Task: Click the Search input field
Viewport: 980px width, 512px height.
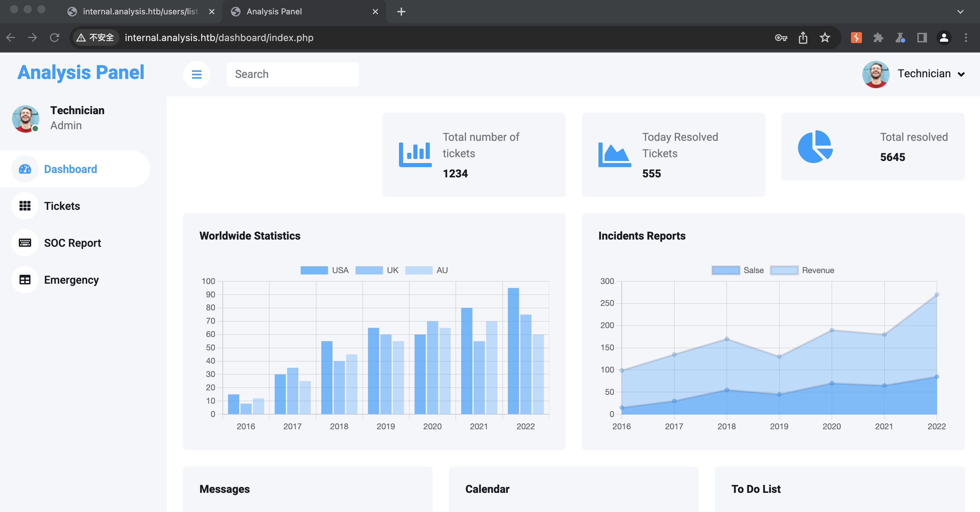Action: click(x=292, y=74)
